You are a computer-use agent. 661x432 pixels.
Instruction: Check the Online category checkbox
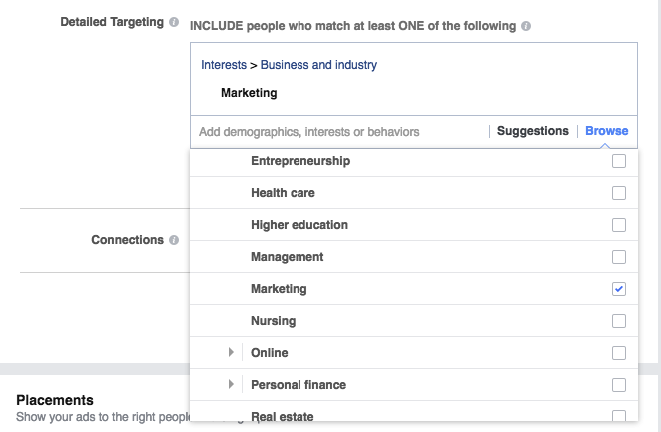pyautogui.click(x=618, y=353)
